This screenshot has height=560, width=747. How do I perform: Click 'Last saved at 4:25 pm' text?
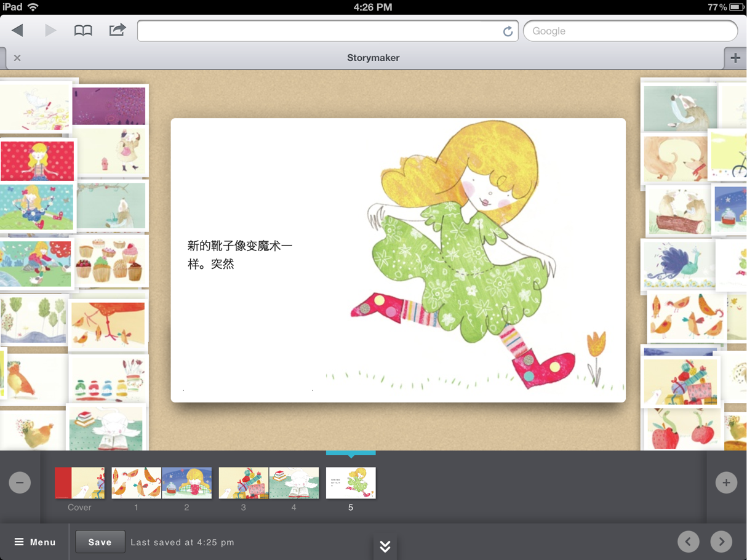coord(182,542)
